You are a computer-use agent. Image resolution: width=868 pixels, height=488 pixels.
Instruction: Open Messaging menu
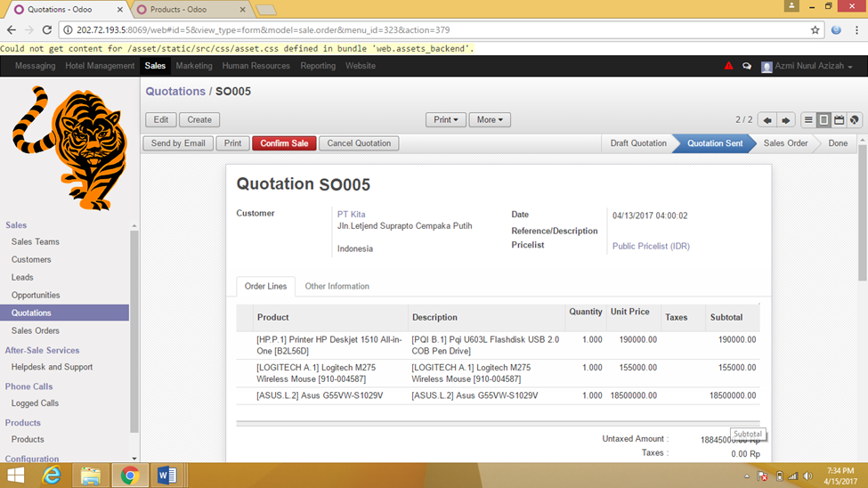click(36, 66)
